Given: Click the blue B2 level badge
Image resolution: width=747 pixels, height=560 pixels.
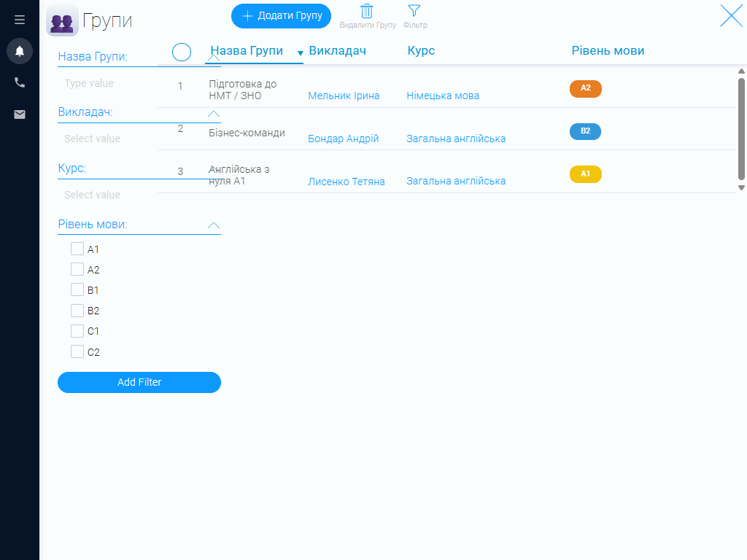Looking at the screenshot, I should tap(586, 131).
